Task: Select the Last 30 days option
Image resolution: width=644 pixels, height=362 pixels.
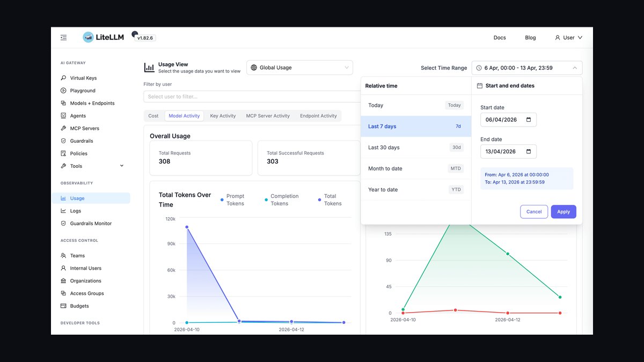Action: [416, 147]
